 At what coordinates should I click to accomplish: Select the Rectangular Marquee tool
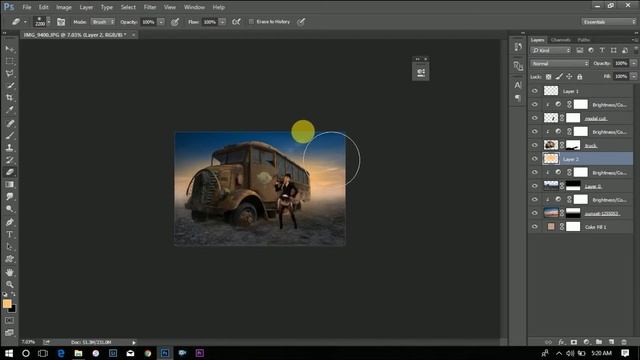[x=9, y=61]
